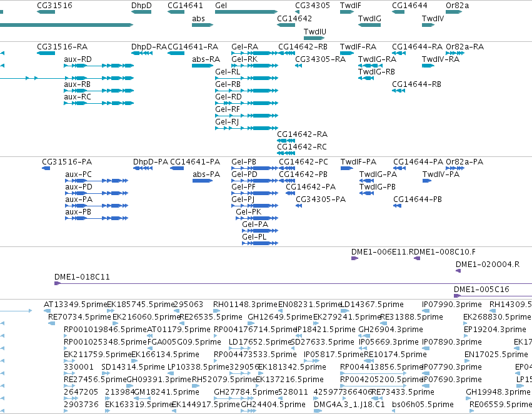Select the CG34305-PA protein glyph
Screen dimensions: 532x414
[x=299, y=206]
